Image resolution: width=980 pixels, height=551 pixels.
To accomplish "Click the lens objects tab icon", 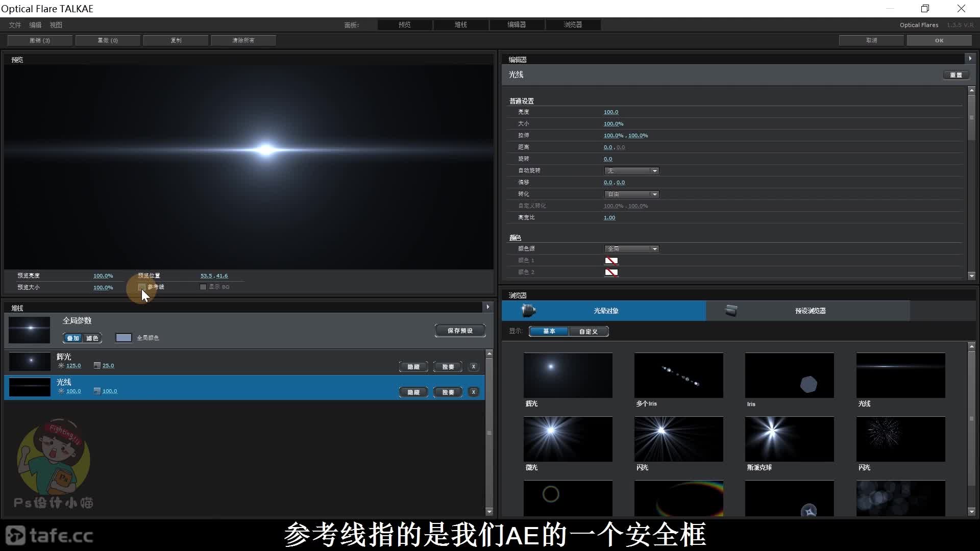I will pos(528,310).
